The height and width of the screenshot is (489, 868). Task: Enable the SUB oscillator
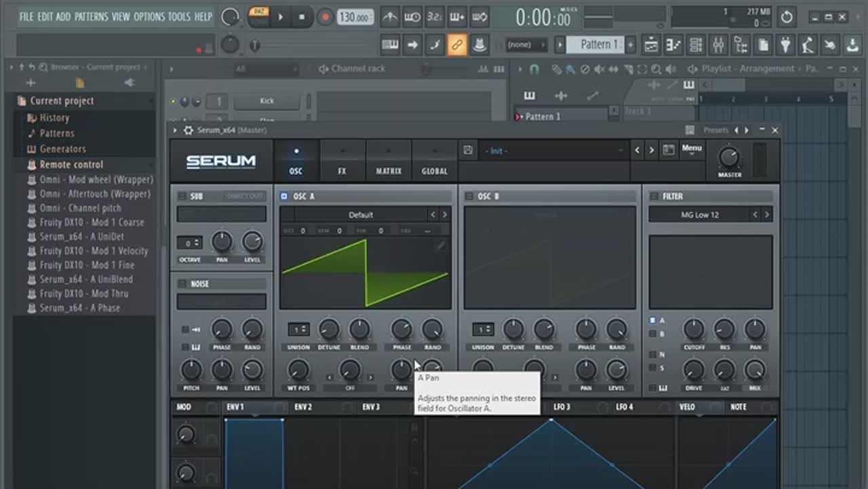coord(182,197)
